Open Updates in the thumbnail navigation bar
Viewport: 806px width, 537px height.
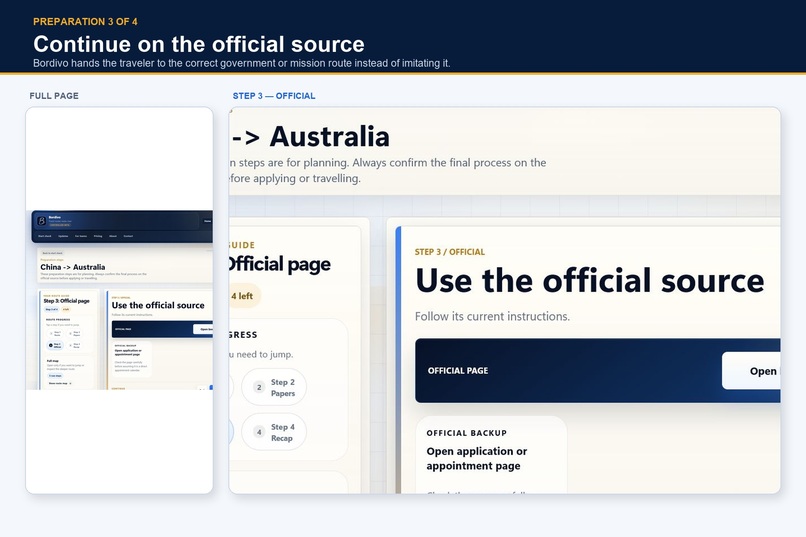[x=63, y=236]
